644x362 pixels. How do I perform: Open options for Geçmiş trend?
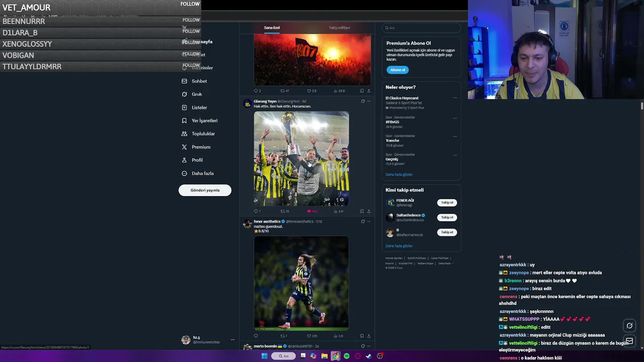pyautogui.click(x=455, y=155)
